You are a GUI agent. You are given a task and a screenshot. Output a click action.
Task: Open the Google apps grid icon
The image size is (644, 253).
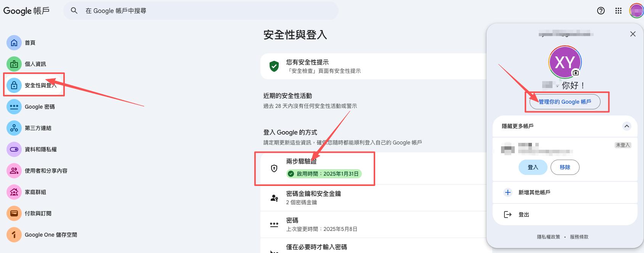tap(618, 11)
